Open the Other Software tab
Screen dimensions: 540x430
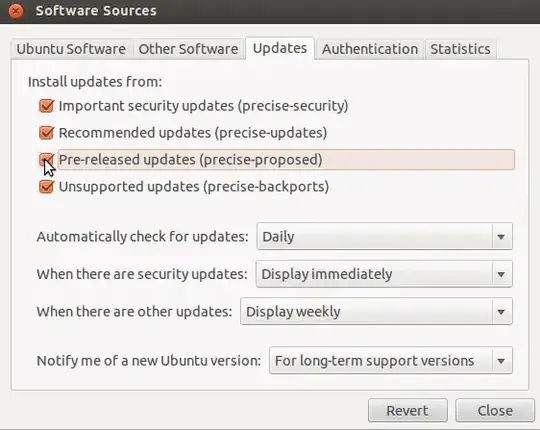tap(188, 49)
